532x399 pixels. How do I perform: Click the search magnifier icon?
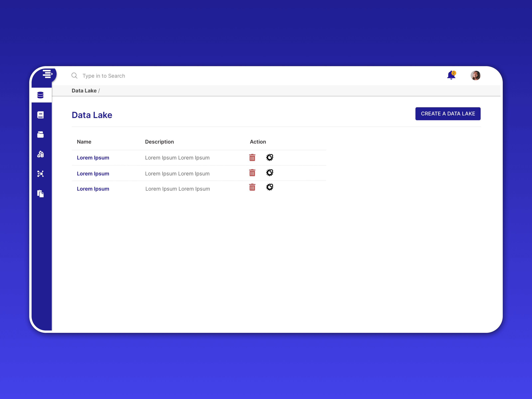point(74,75)
